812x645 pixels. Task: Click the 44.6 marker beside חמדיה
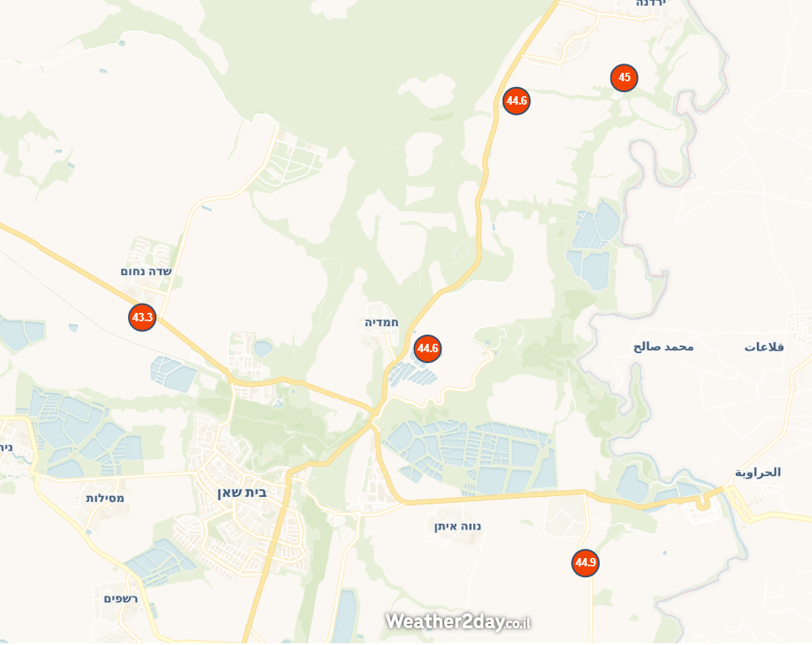pyautogui.click(x=428, y=348)
